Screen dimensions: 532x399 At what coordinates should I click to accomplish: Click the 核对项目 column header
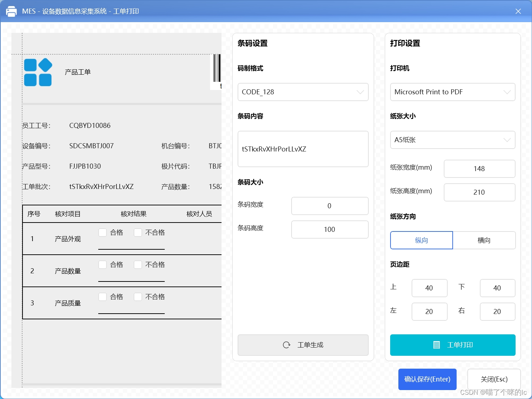68,214
